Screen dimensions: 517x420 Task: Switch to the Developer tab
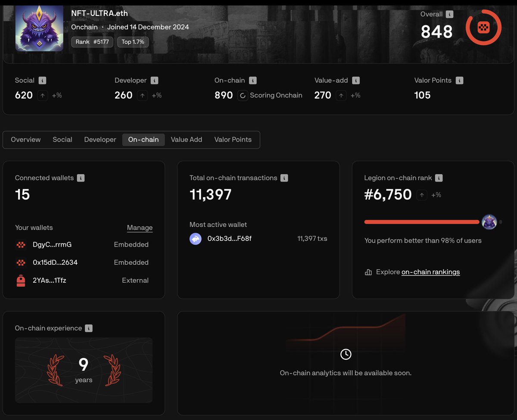(100, 139)
